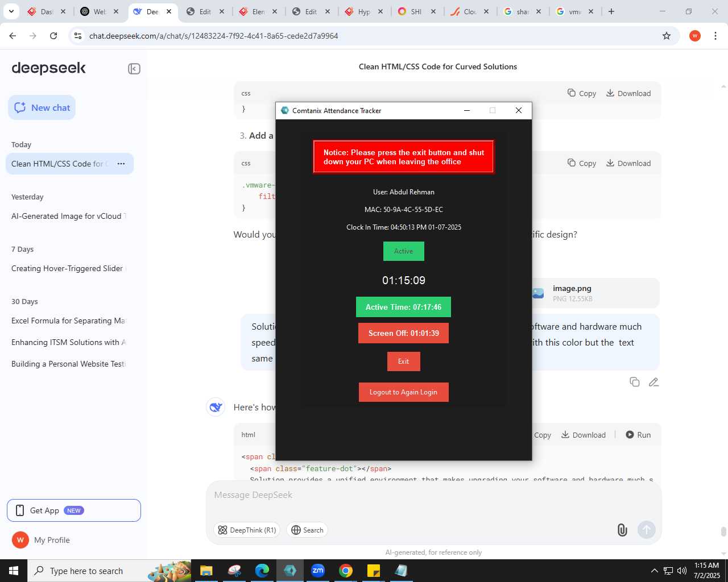Viewport: 728px width, 582px height.
Task: Open Excel Formula for Separating chat
Action: [69, 321]
